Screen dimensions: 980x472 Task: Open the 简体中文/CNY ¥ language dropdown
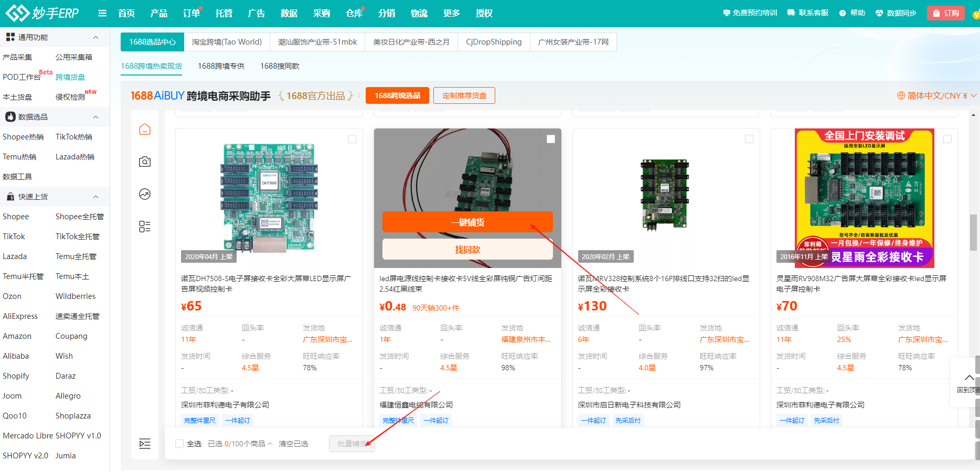pos(937,95)
